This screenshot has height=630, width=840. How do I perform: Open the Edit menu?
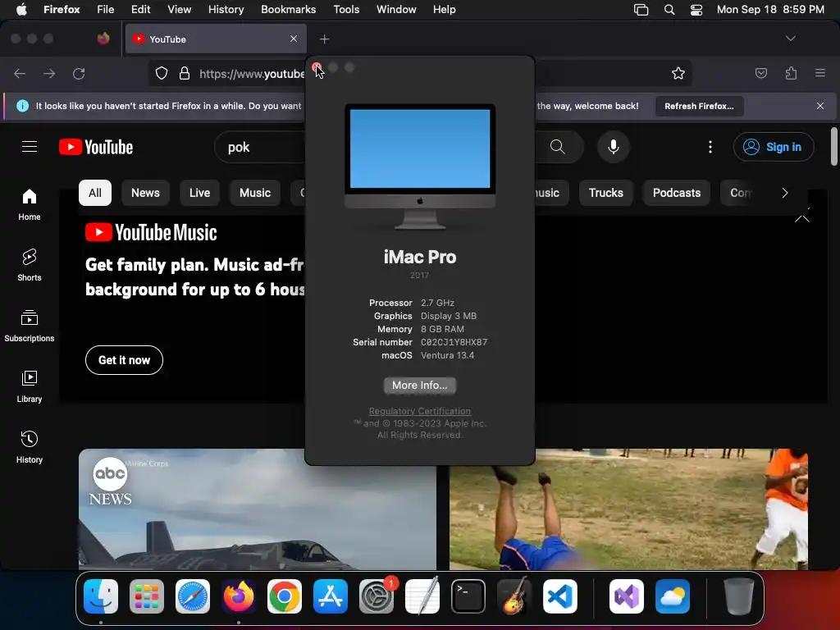[x=140, y=10]
